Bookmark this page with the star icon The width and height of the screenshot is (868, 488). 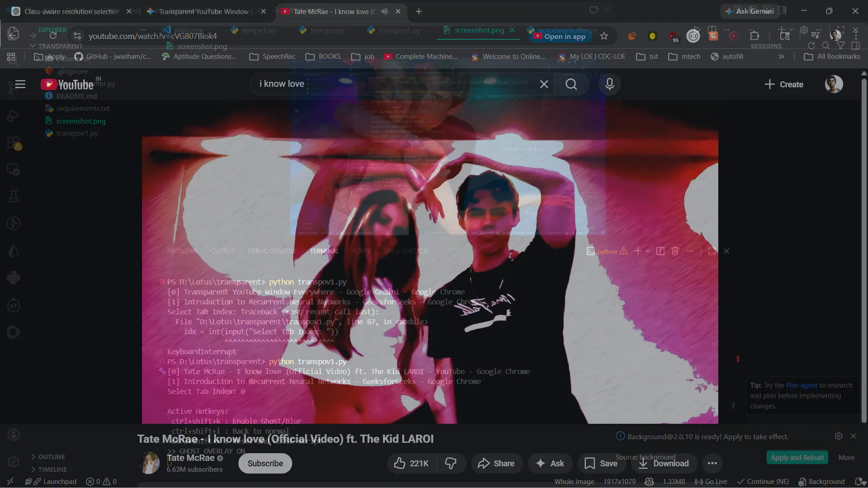604,36
